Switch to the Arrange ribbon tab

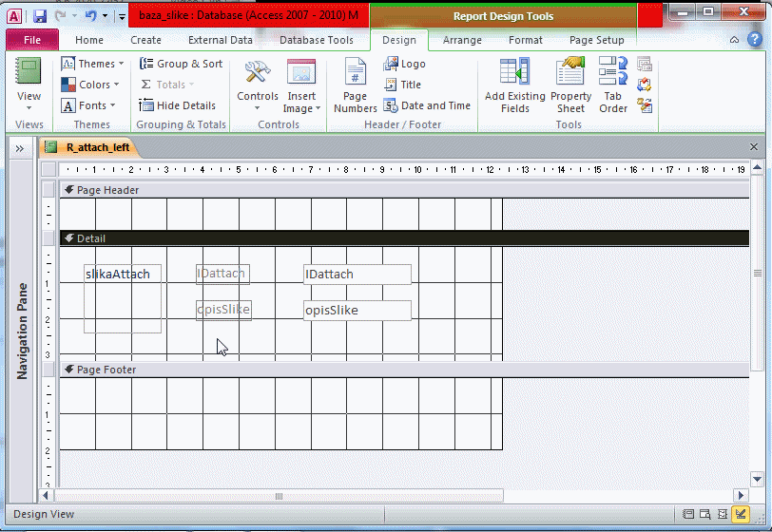click(462, 40)
